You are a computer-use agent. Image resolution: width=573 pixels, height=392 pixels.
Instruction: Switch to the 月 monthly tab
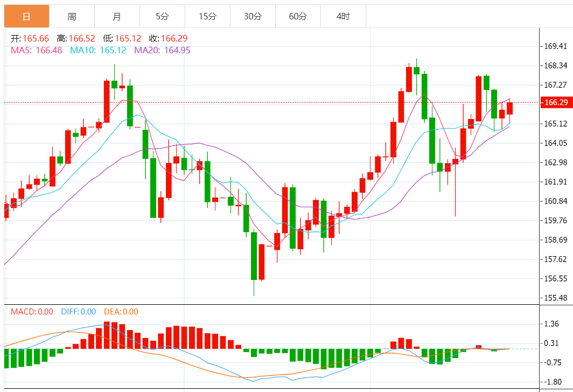(117, 17)
